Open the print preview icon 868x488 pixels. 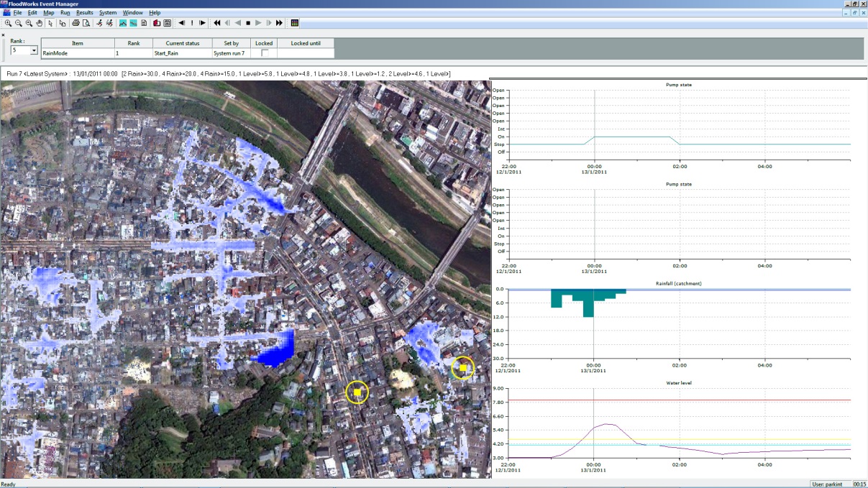[x=86, y=23]
